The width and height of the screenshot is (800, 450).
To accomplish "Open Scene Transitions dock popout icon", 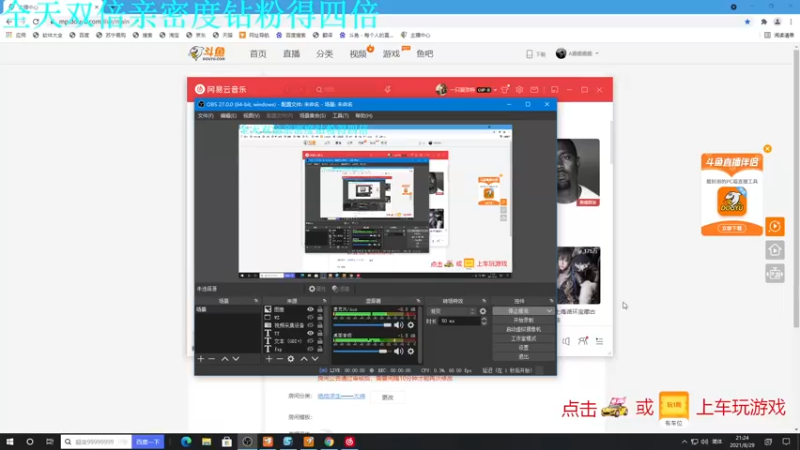I will [x=484, y=301].
